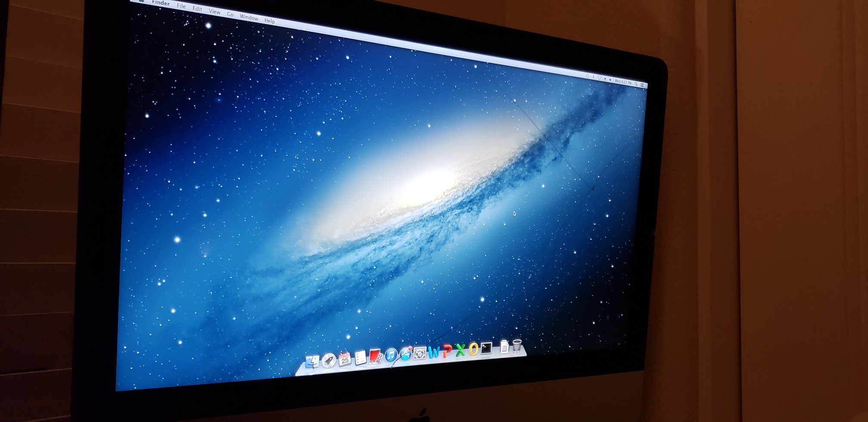
Task: Launch iTunes from the Dock
Action: pyautogui.click(x=391, y=355)
